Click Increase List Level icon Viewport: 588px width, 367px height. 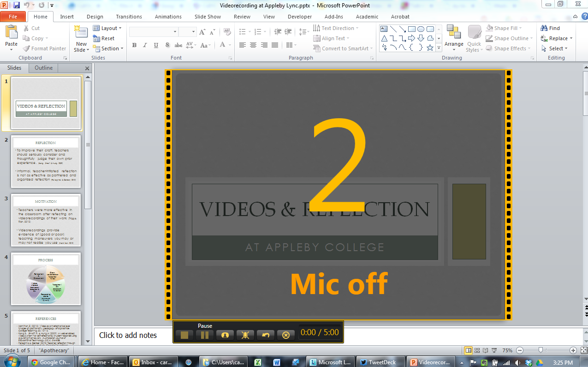pyautogui.click(x=288, y=32)
